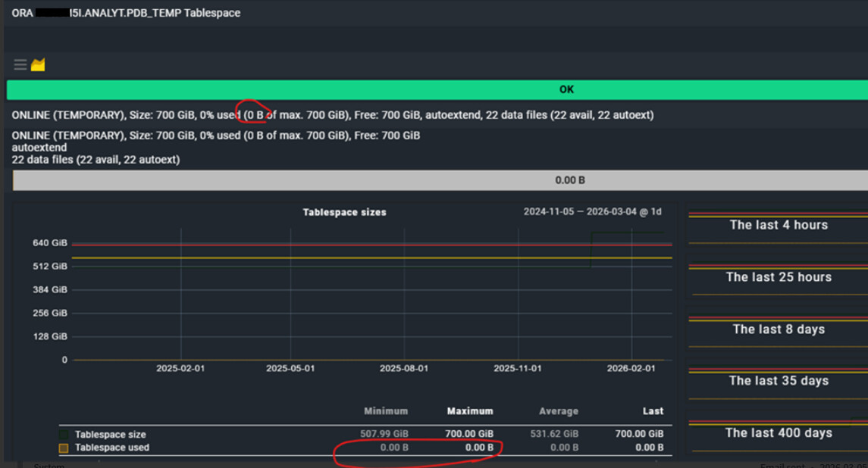868x468 pixels.
Task: Show The last 35 days graph
Action: click(778, 381)
